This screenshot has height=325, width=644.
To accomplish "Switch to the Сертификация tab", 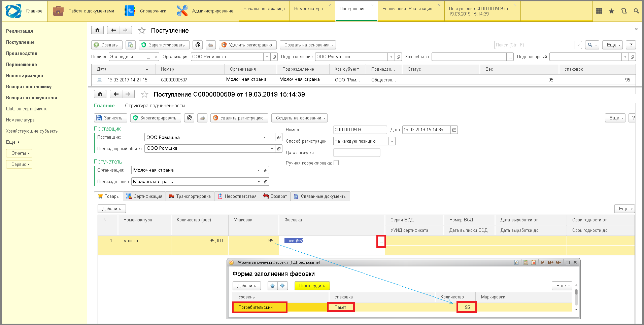I will 144,196.
